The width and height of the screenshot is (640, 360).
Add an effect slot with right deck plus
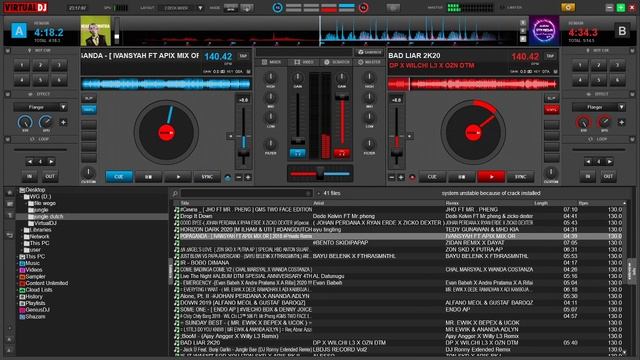(621, 122)
